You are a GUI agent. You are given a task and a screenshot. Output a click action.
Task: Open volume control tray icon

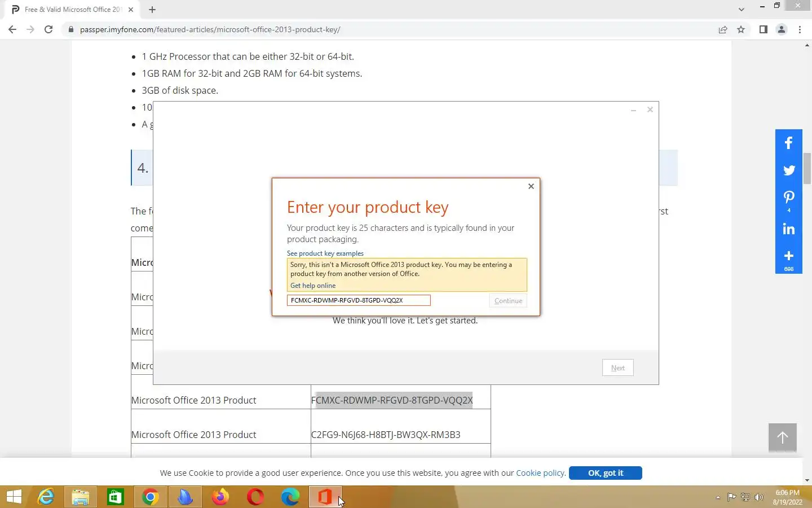point(759,497)
